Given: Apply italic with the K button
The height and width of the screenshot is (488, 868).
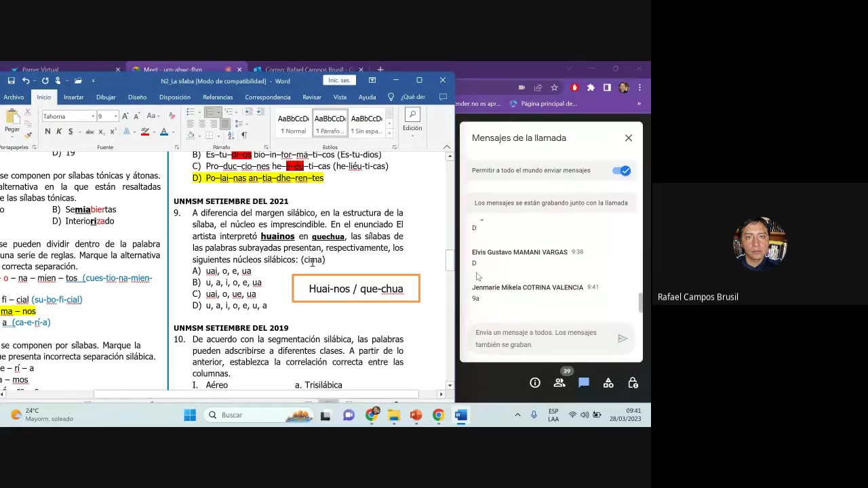Looking at the screenshot, I should (59, 131).
